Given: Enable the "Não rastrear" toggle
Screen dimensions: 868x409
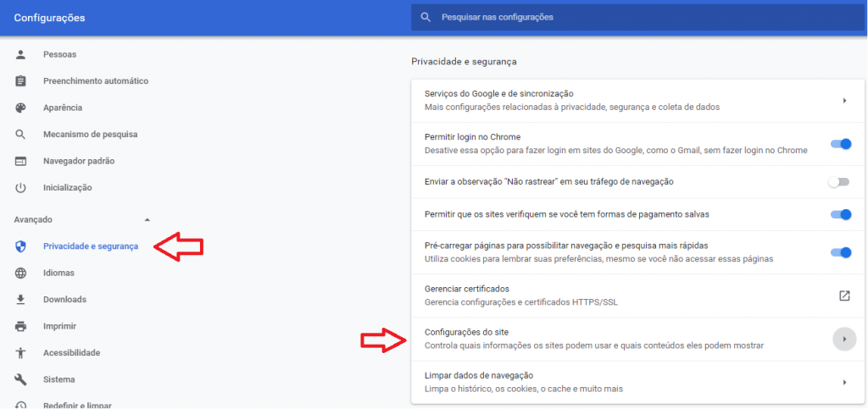Looking at the screenshot, I should click(838, 182).
